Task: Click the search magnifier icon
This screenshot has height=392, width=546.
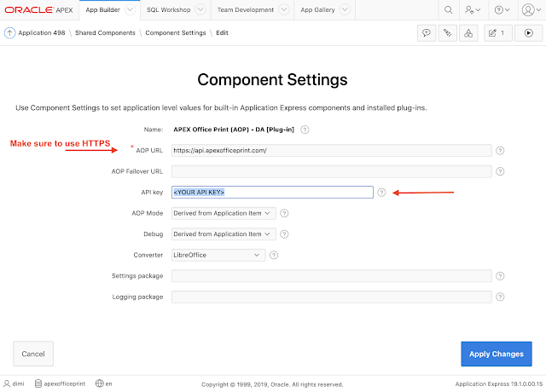Action: [449, 10]
